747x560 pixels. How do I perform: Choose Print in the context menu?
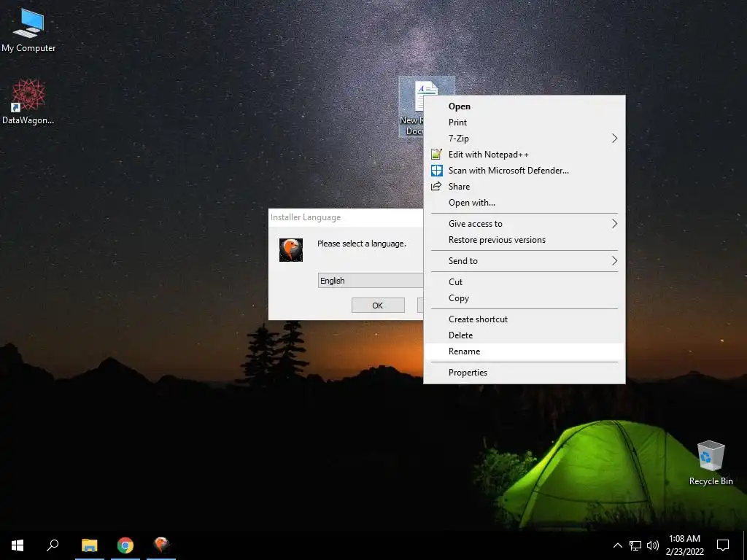coord(524,122)
